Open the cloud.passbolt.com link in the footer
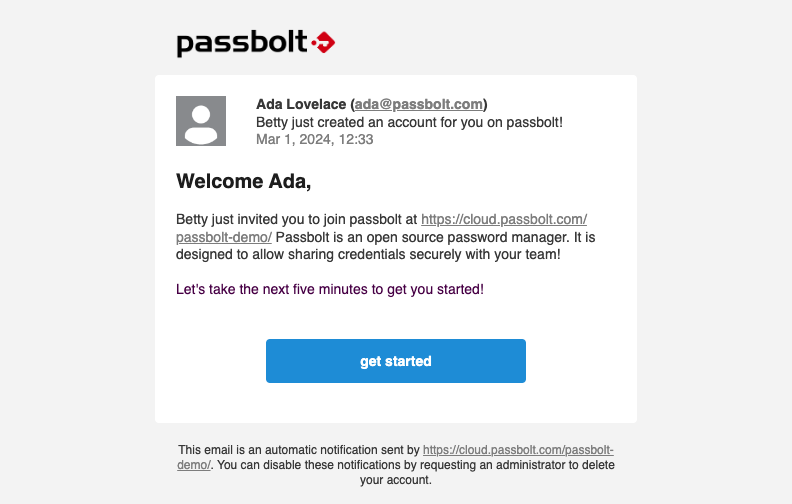The height and width of the screenshot is (504, 792). [x=518, y=451]
